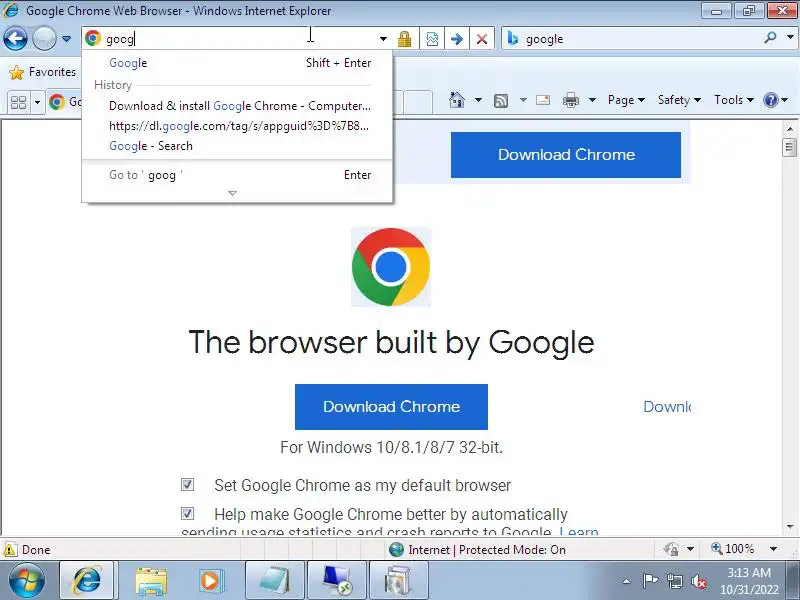The image size is (800, 600).
Task: Click the Read Mail envelope icon
Action: pos(543,100)
